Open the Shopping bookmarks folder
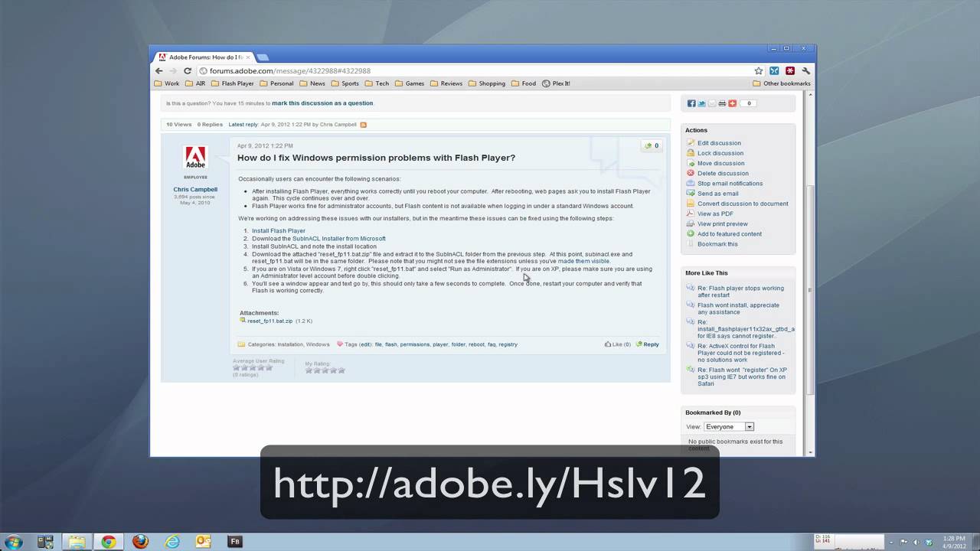Screen dimensions: 980x551 point(487,83)
